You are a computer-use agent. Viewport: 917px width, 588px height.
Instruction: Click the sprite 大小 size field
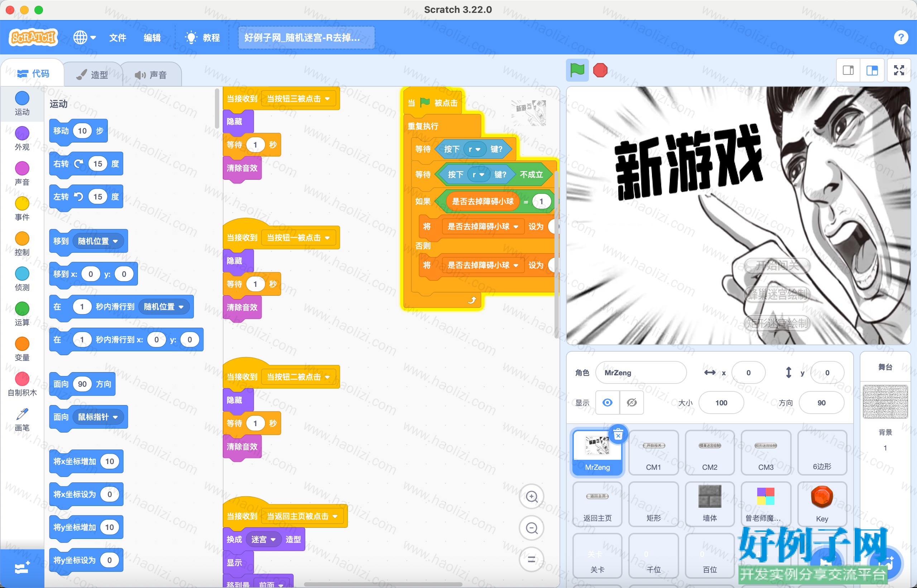[721, 403]
